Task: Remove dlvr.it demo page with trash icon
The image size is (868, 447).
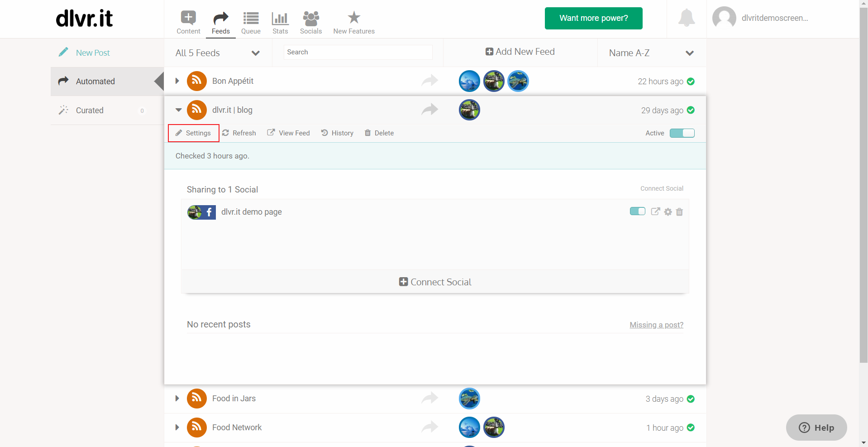Action: [679, 212]
